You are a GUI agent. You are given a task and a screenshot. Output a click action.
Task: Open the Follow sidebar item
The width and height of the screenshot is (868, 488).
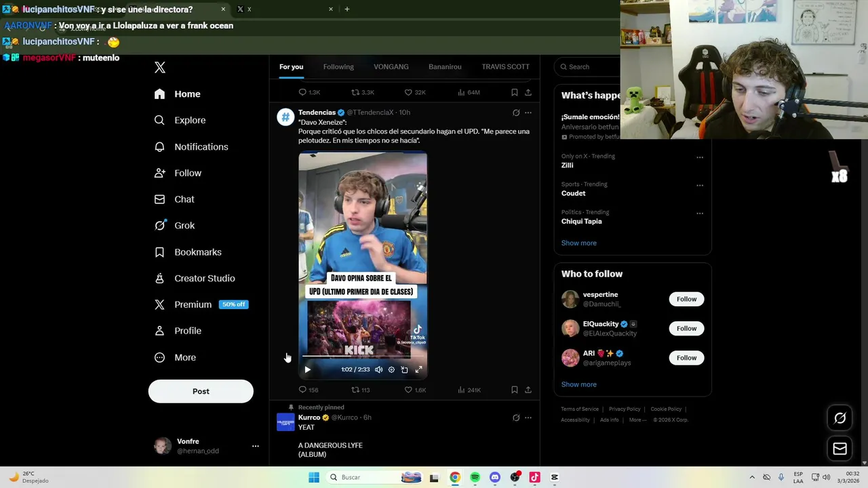coord(178,173)
